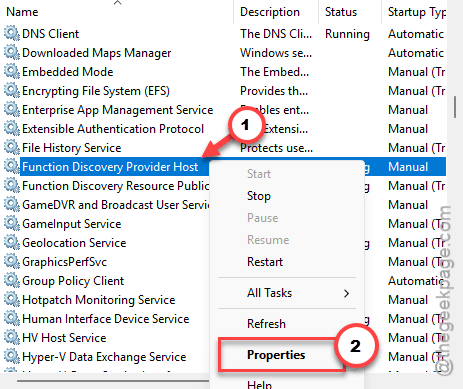
Task: Sort by the Status column header
Action: pyautogui.click(x=341, y=12)
